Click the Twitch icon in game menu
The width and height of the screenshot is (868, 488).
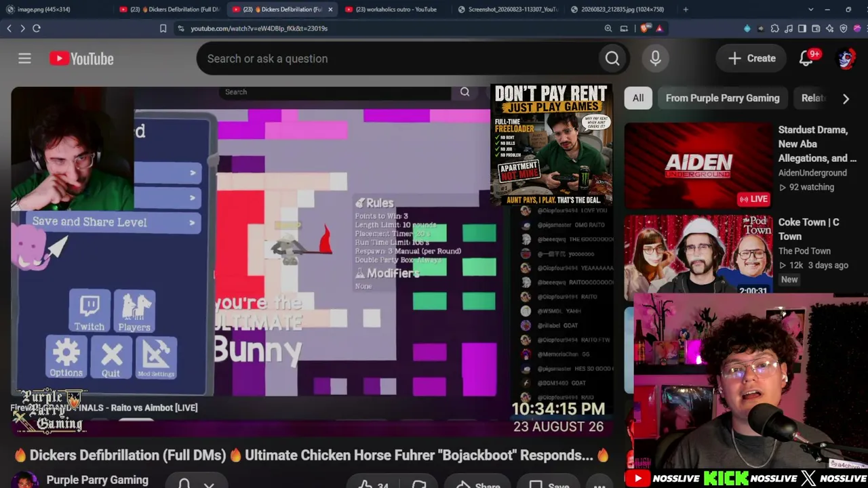click(x=90, y=311)
